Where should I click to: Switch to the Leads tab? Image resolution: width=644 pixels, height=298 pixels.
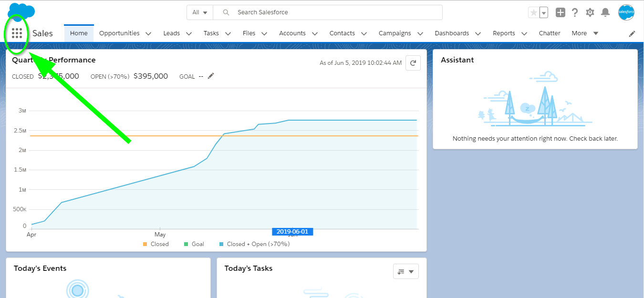(172, 33)
